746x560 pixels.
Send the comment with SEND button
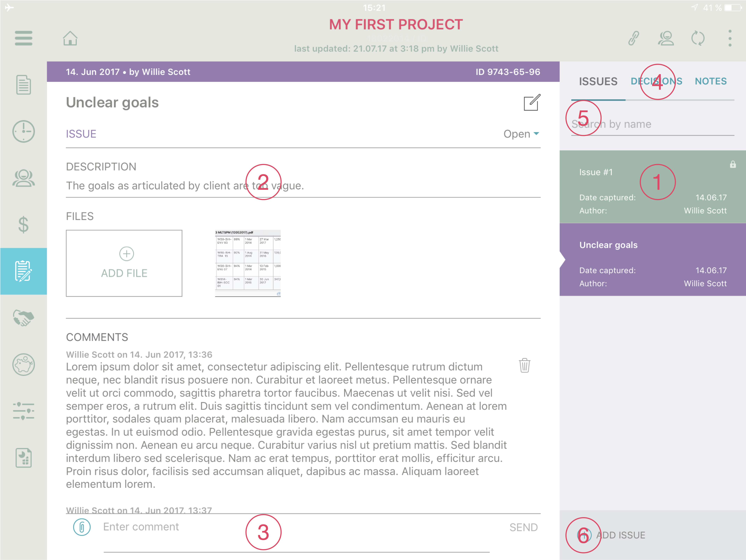523,527
